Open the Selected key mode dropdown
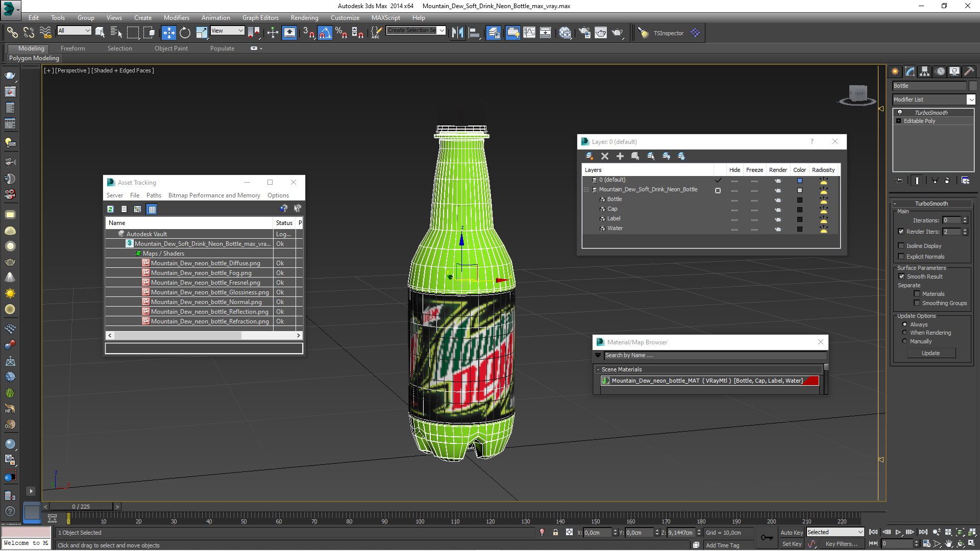 click(x=835, y=532)
